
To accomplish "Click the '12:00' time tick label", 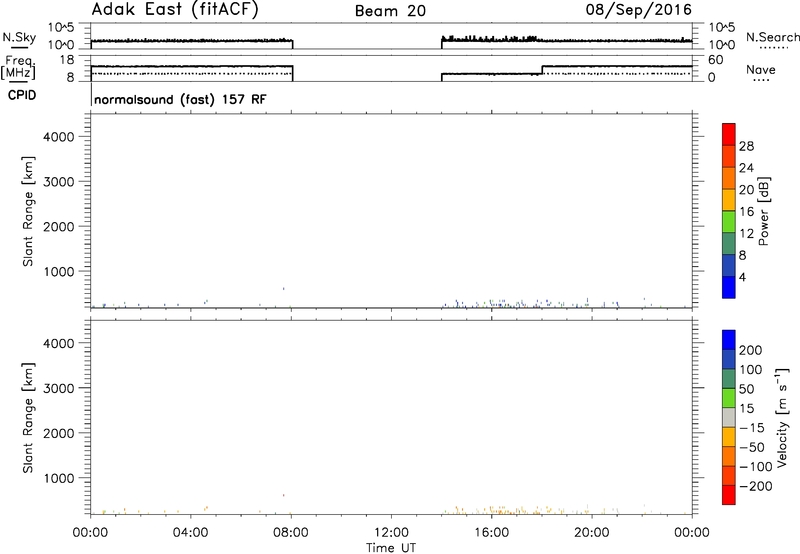I will click(391, 533).
